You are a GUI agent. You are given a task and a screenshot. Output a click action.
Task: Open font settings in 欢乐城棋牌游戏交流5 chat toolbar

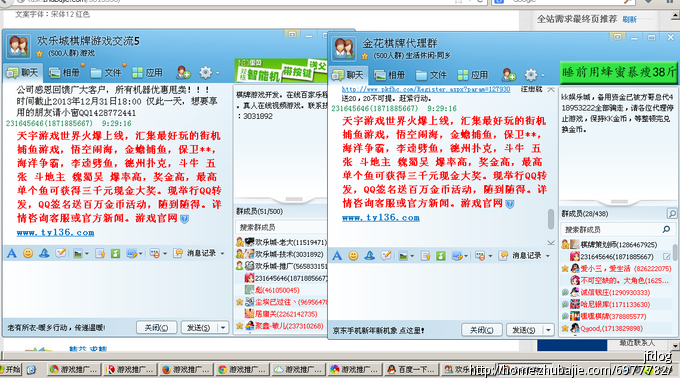(x=12, y=253)
